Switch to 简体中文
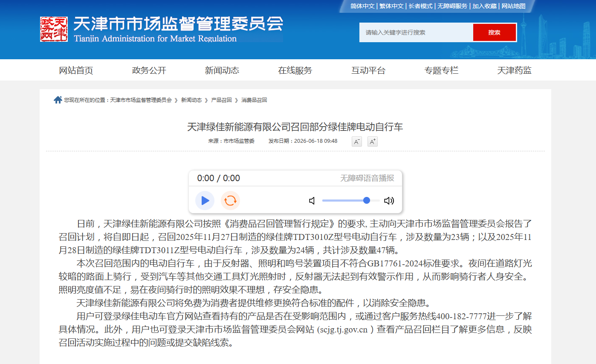 point(362,6)
